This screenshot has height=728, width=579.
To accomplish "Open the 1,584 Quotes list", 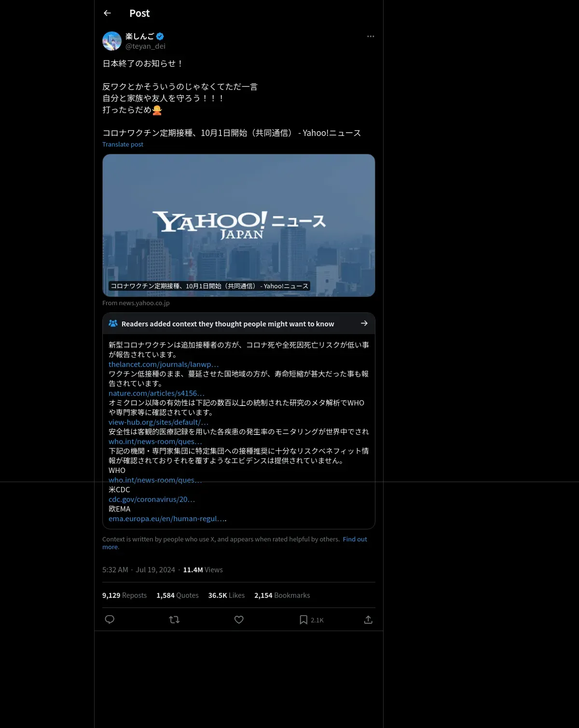I will pyautogui.click(x=178, y=595).
